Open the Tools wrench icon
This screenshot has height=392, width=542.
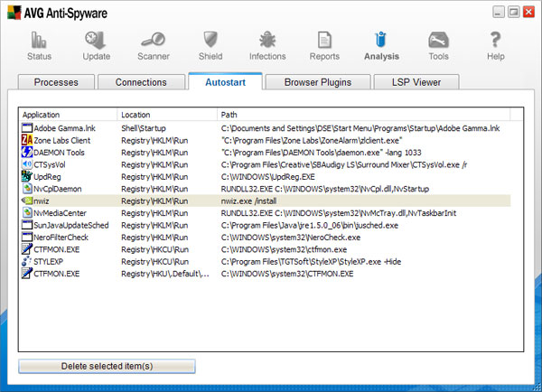point(438,40)
